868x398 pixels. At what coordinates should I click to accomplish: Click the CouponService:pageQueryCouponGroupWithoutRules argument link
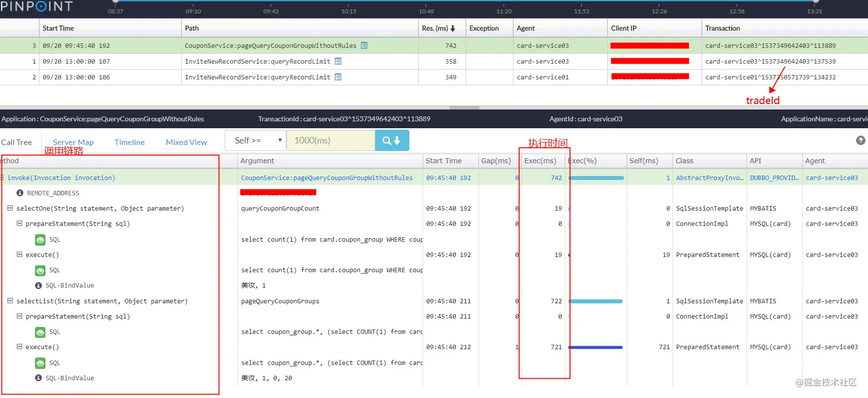[327, 178]
